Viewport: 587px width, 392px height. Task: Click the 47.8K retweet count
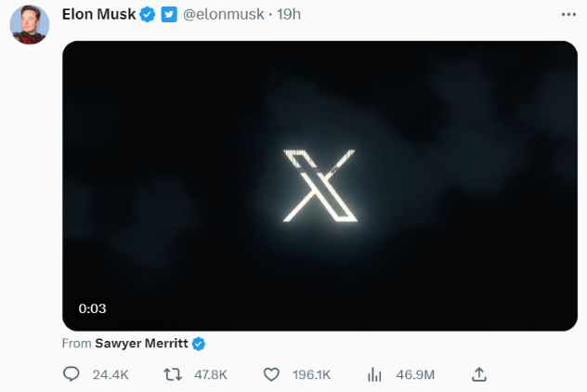(x=209, y=375)
